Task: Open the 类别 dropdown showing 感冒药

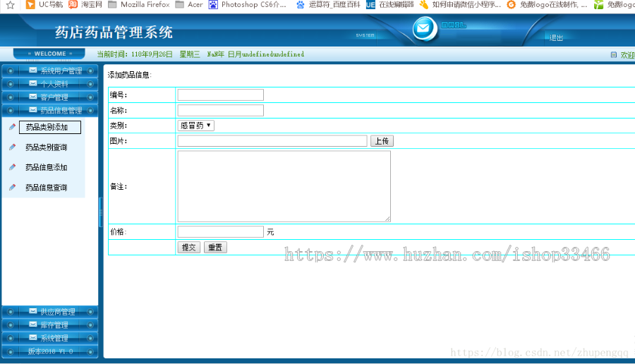Action: pyautogui.click(x=196, y=126)
